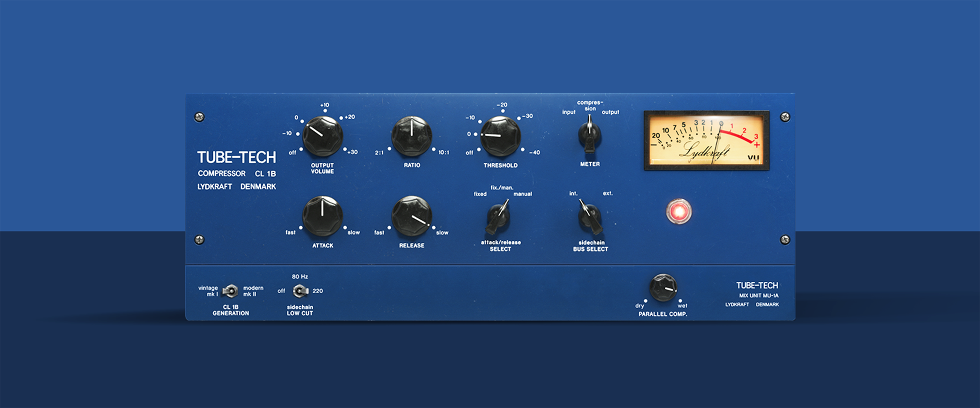The width and height of the screenshot is (980, 408).
Task: Click the 10:1 ratio label
Action: pyautogui.click(x=443, y=152)
